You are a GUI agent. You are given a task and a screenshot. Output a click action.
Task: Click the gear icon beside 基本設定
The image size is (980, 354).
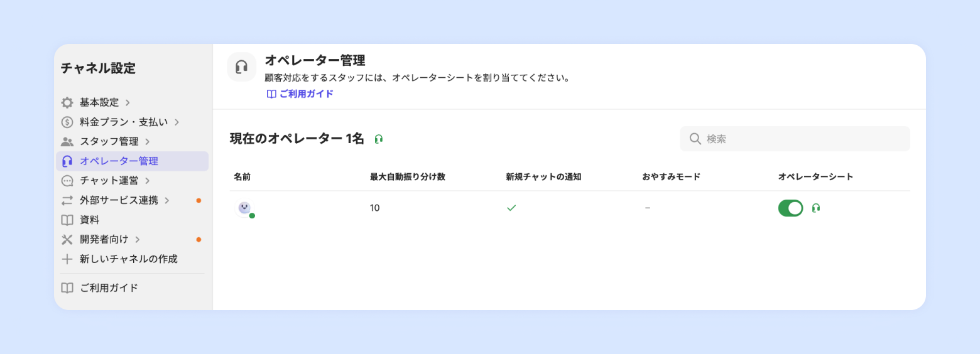(67, 102)
